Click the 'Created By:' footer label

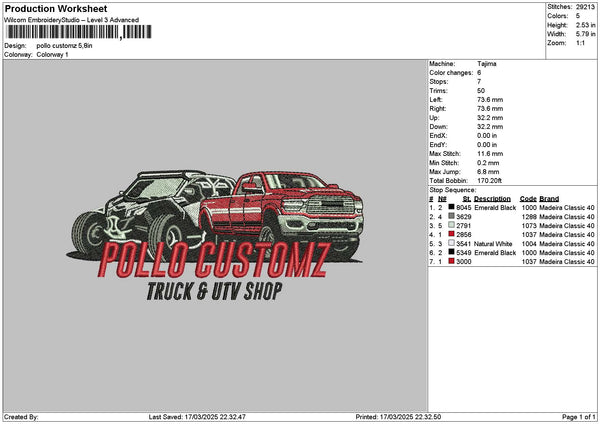[x=21, y=417]
